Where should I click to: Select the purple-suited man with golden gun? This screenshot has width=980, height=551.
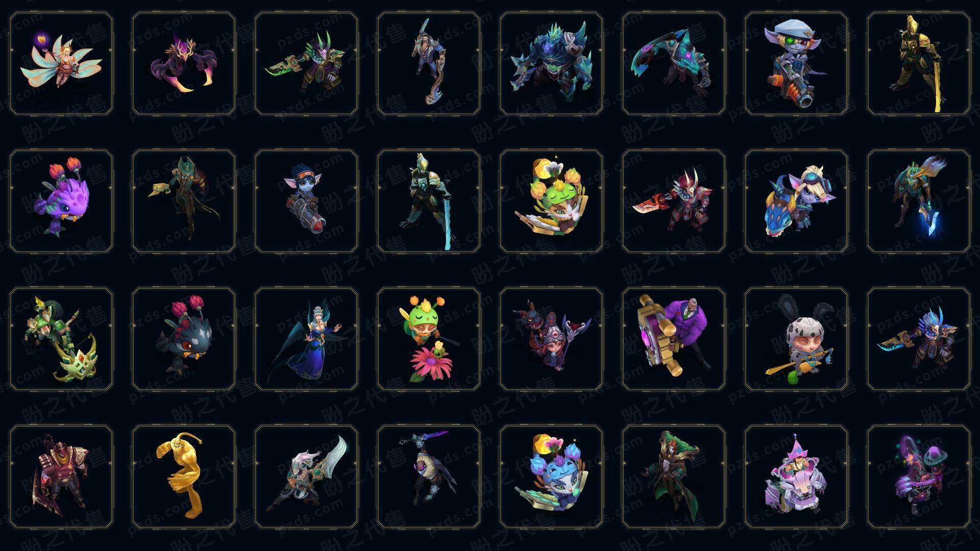(674, 339)
